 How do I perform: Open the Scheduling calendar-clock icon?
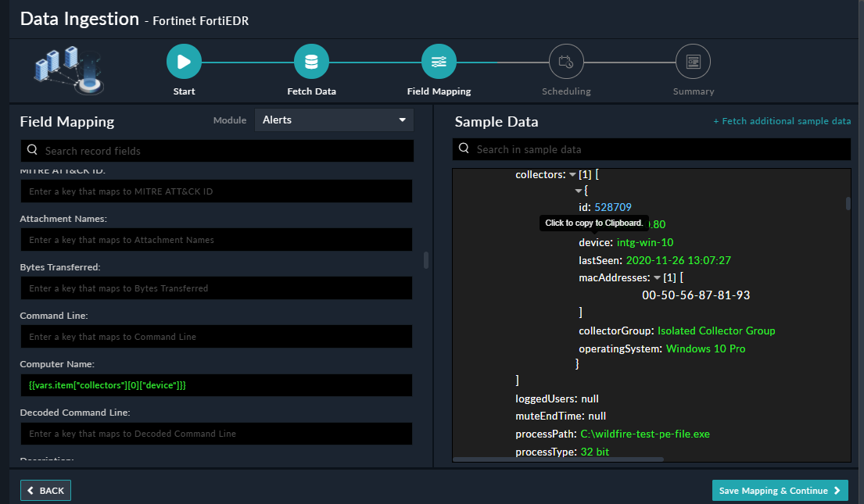566,60
